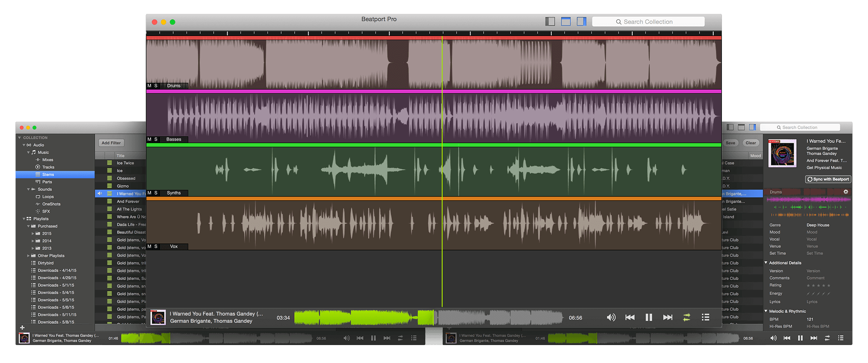Open the Downloads - 5/6/15 playlist
This screenshot has width=868, height=363.
click(x=55, y=307)
